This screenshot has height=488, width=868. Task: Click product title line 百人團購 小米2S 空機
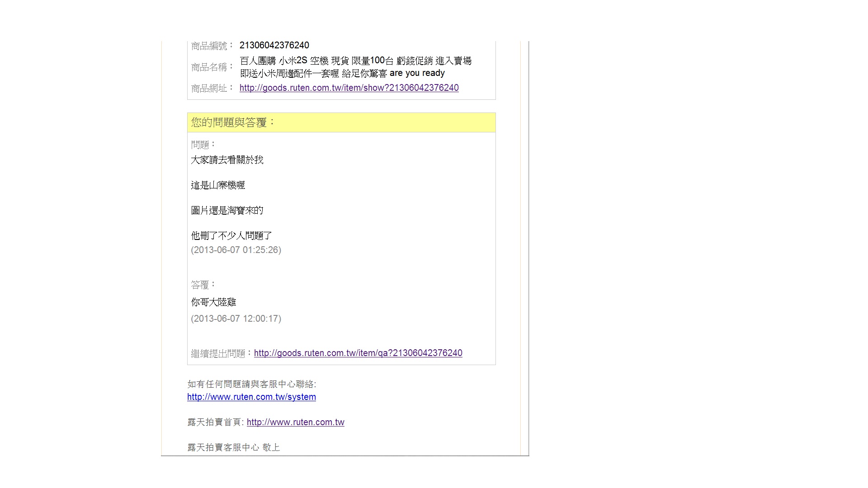[356, 61]
